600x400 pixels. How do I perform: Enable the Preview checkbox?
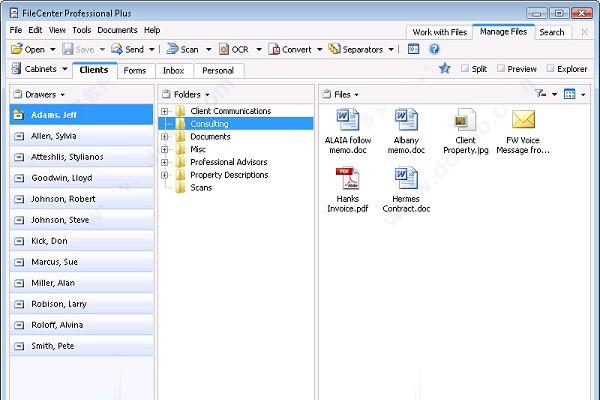click(x=501, y=68)
